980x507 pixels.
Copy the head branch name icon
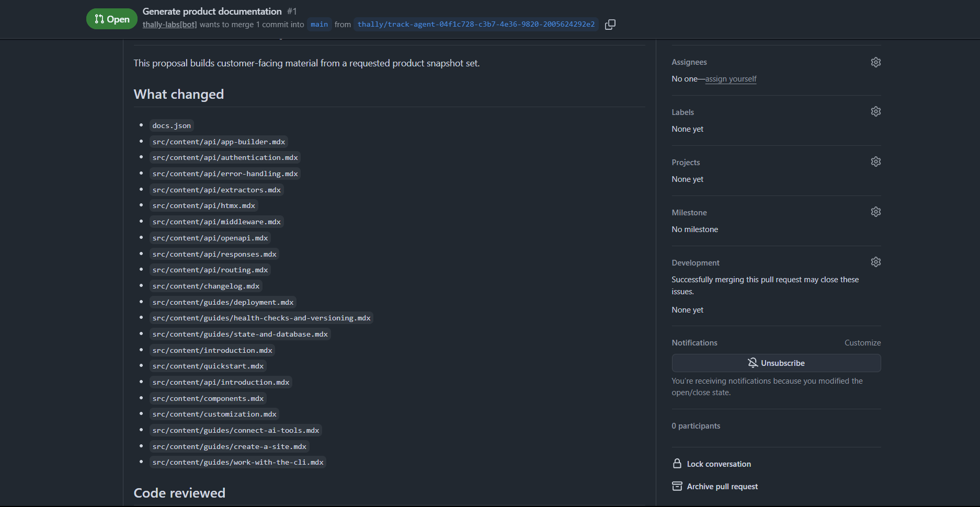point(610,25)
